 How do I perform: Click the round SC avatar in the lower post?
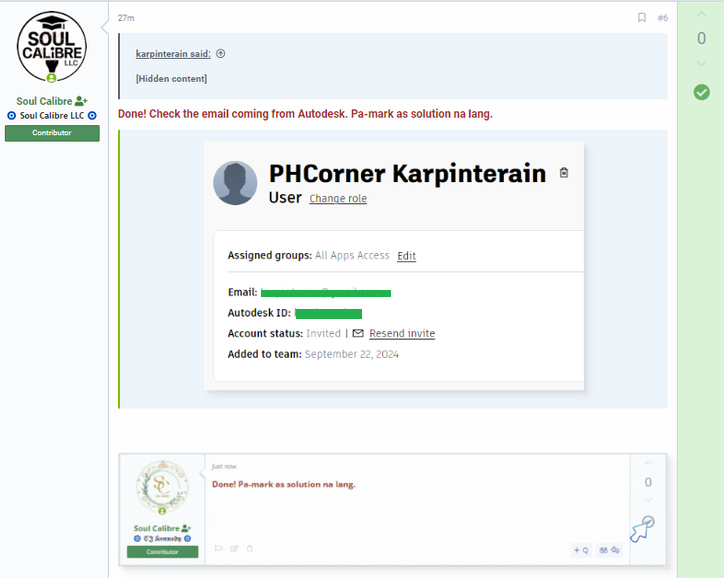tap(162, 487)
